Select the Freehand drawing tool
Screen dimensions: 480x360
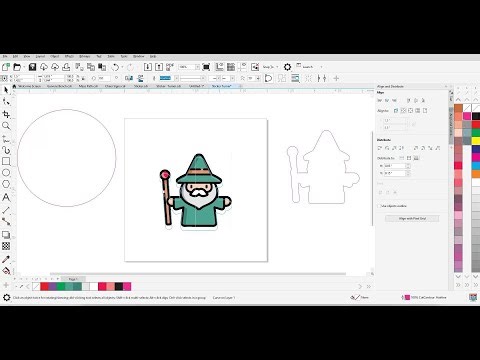[x=6, y=139]
